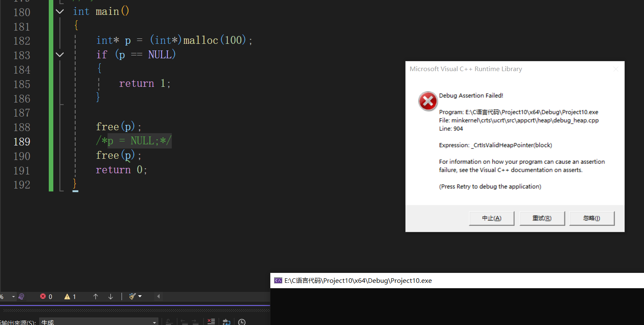This screenshot has width=644, height=325.
Task: Toggle word wrap in output panel
Action: coord(227,322)
